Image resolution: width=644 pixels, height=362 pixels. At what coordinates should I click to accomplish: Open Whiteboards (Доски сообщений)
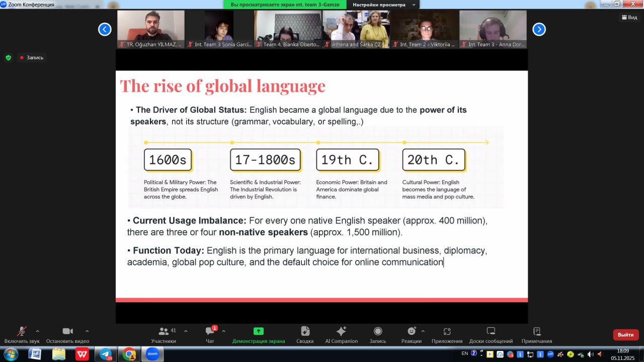tap(491, 331)
